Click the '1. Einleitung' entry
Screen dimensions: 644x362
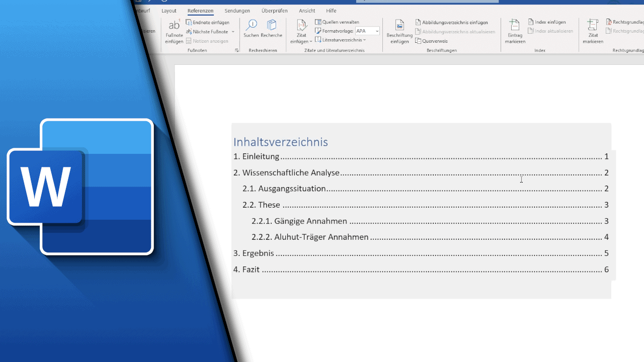(421, 157)
